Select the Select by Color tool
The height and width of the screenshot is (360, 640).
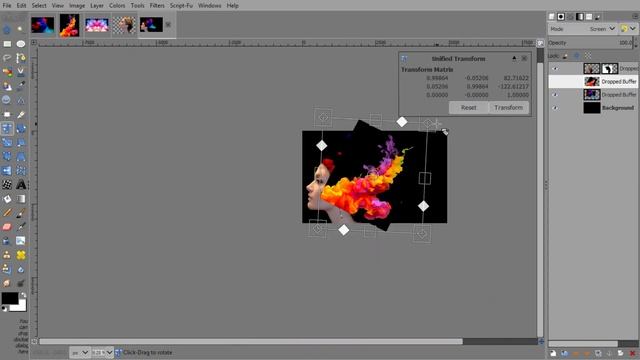coord(7,72)
